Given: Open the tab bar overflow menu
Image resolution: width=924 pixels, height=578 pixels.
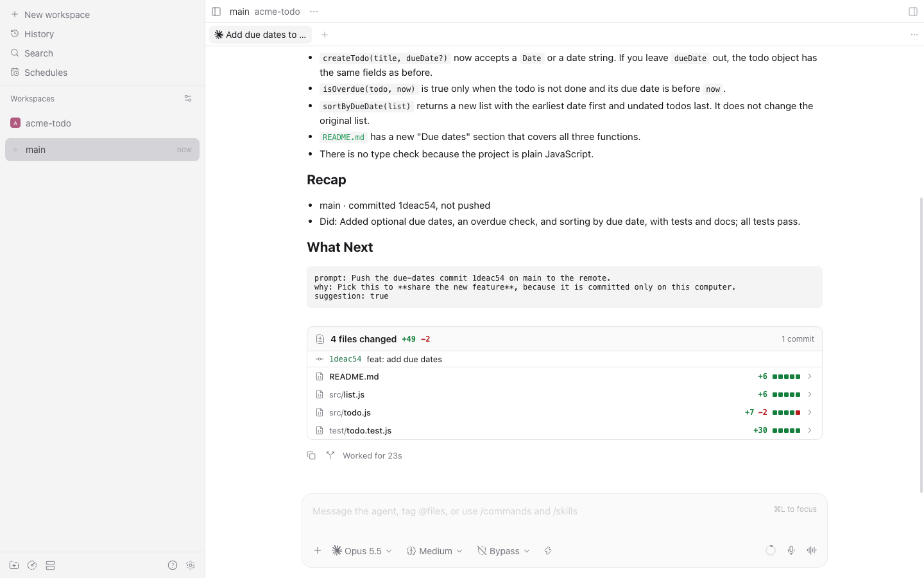Looking at the screenshot, I should [914, 35].
